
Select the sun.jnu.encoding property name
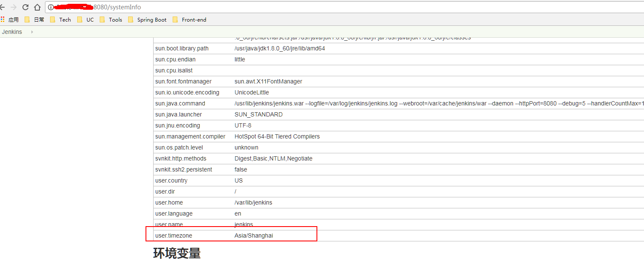178,125
